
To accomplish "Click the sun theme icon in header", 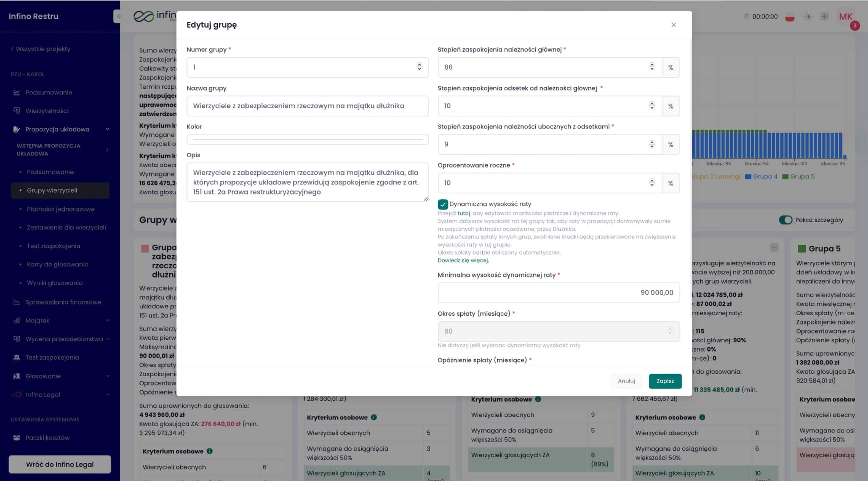I will tap(808, 17).
